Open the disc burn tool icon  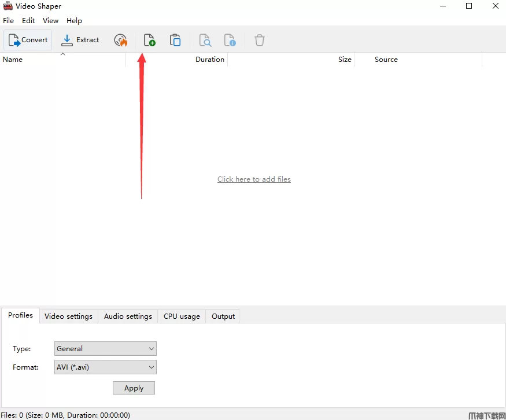(121, 40)
